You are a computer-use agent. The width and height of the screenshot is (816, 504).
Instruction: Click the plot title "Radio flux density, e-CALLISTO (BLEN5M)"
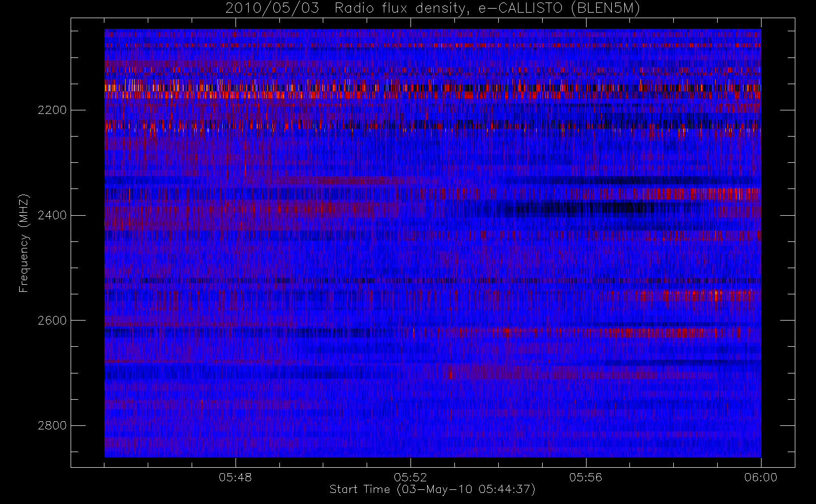tap(487, 9)
